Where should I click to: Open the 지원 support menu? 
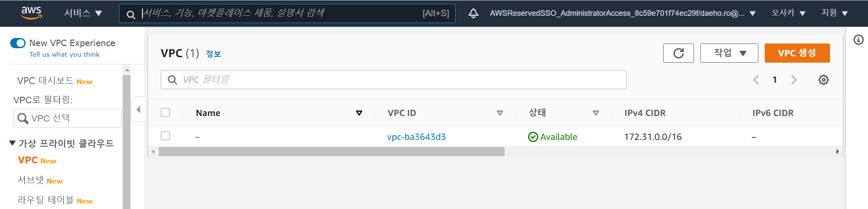click(834, 13)
